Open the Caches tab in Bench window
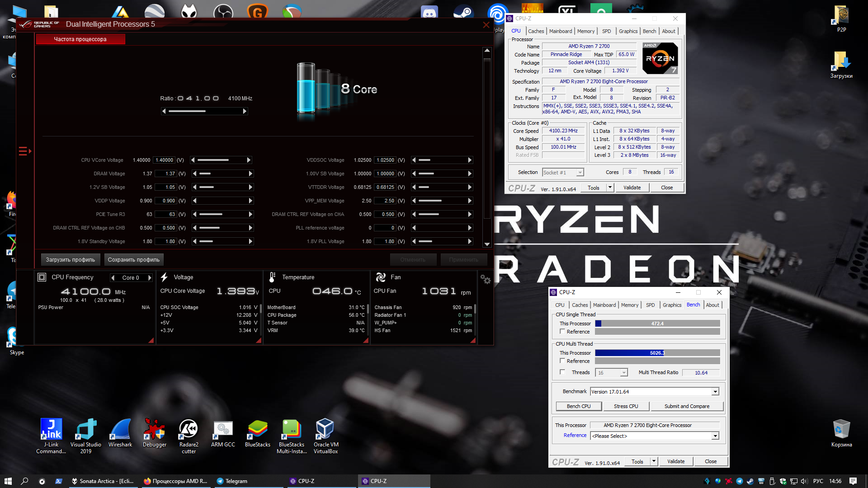Screen dimensions: 868x488 580,305
